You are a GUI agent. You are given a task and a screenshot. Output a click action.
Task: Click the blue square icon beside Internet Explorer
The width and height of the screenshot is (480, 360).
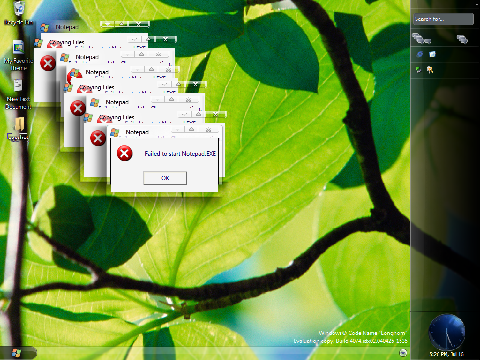tap(432, 54)
